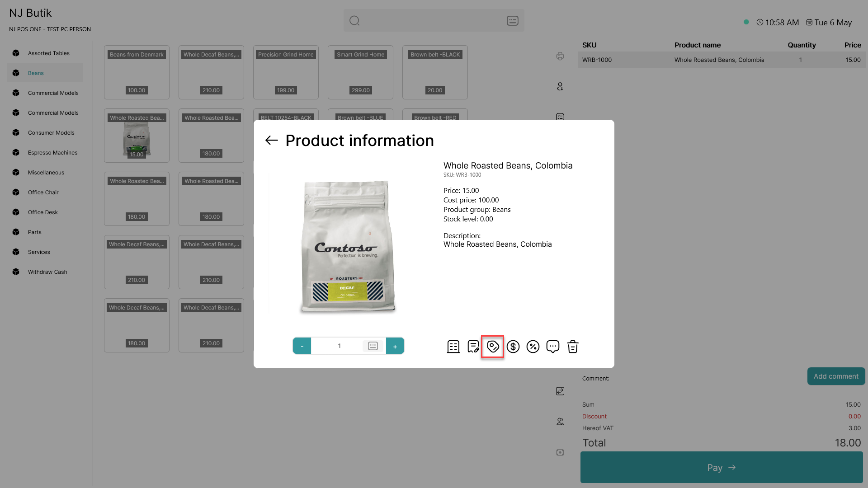The width and height of the screenshot is (868, 488).
Task: Click the Discount label in totals
Action: (x=594, y=416)
